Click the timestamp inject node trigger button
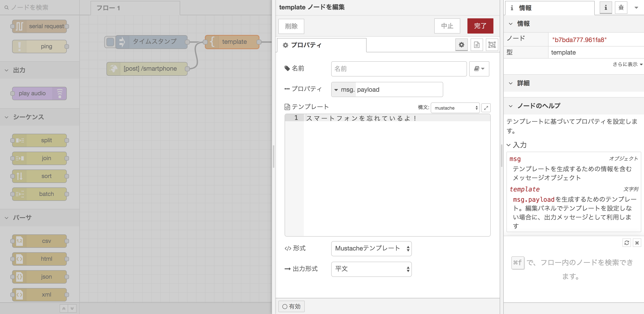 110,42
